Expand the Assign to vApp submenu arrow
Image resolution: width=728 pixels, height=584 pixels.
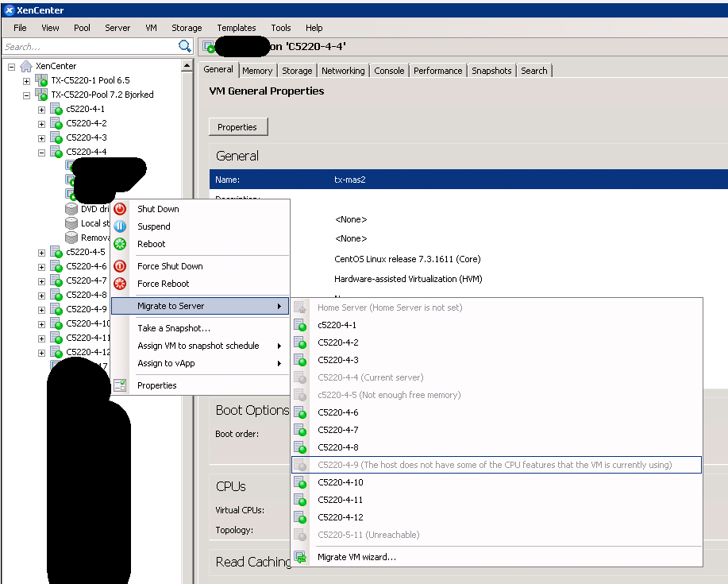pyautogui.click(x=279, y=363)
